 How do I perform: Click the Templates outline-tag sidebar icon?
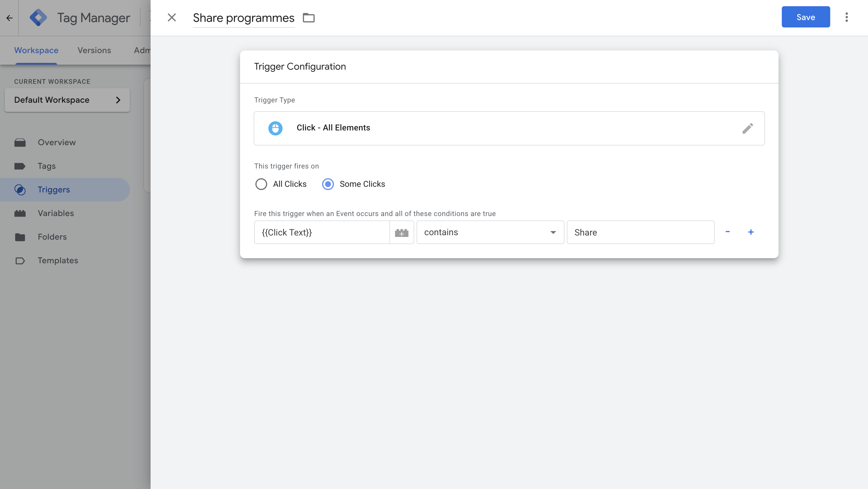(20, 261)
